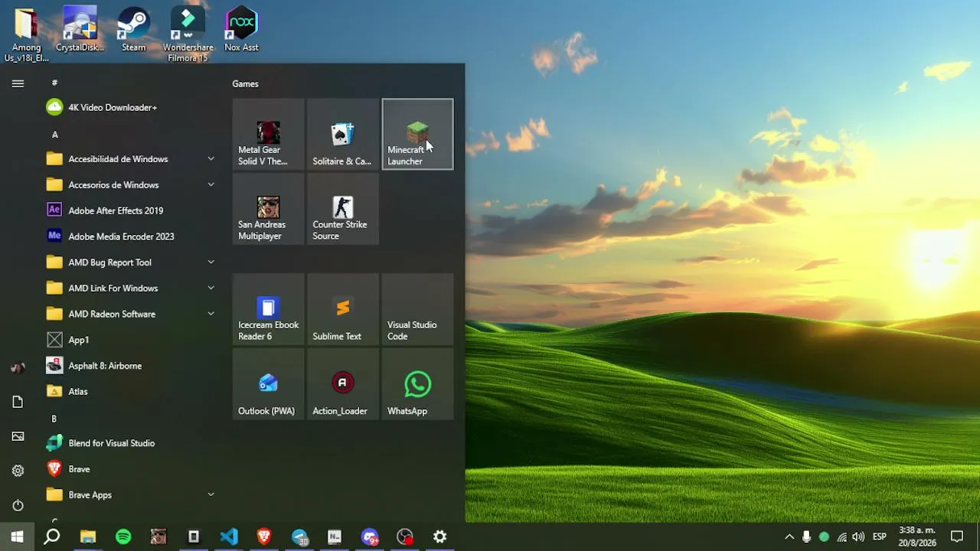Viewport: 980px width, 551px height.
Task: Switch input language via ESP indicator
Action: click(880, 536)
